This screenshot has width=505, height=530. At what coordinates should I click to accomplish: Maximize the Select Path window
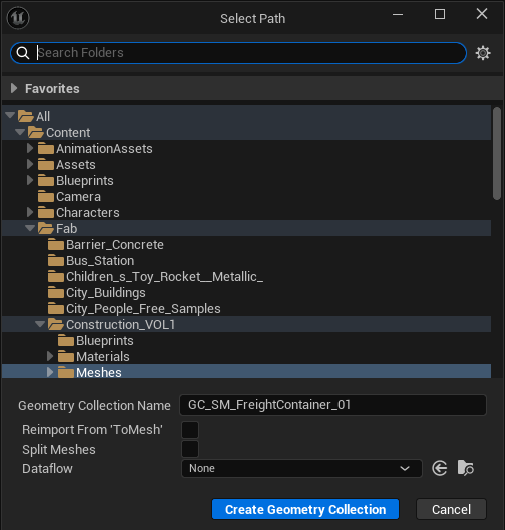(440, 14)
